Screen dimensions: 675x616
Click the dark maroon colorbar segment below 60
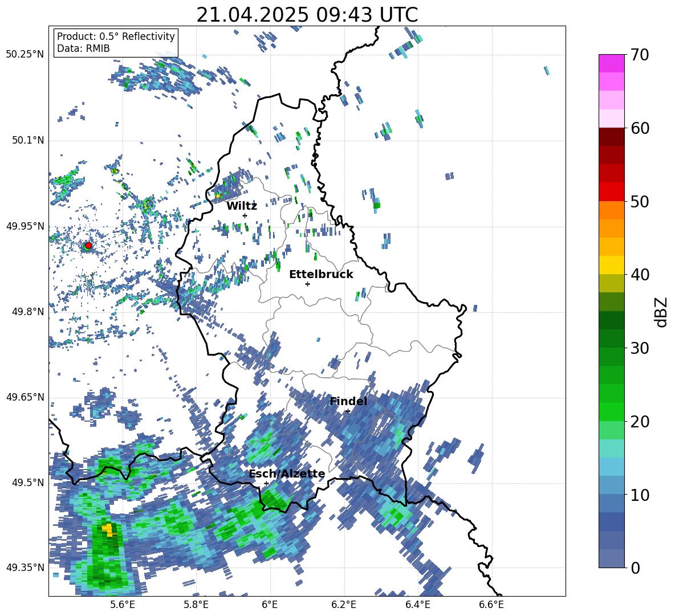611,137
